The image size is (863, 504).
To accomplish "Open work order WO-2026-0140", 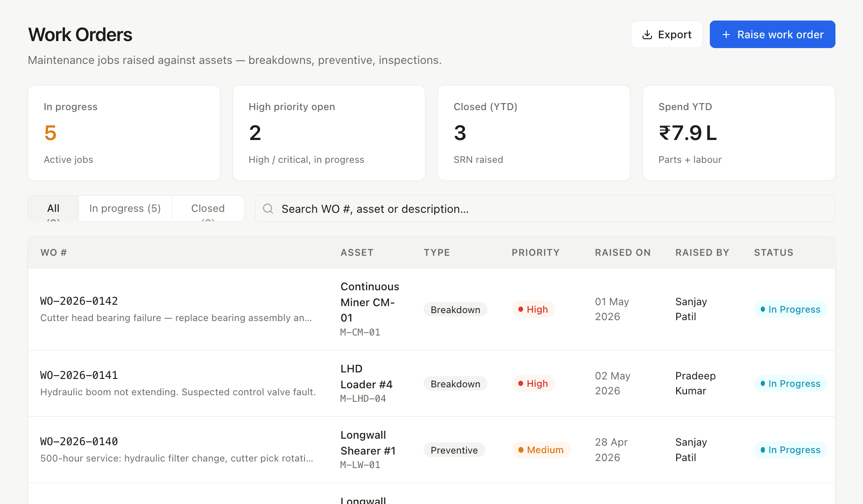I will click(x=79, y=441).
